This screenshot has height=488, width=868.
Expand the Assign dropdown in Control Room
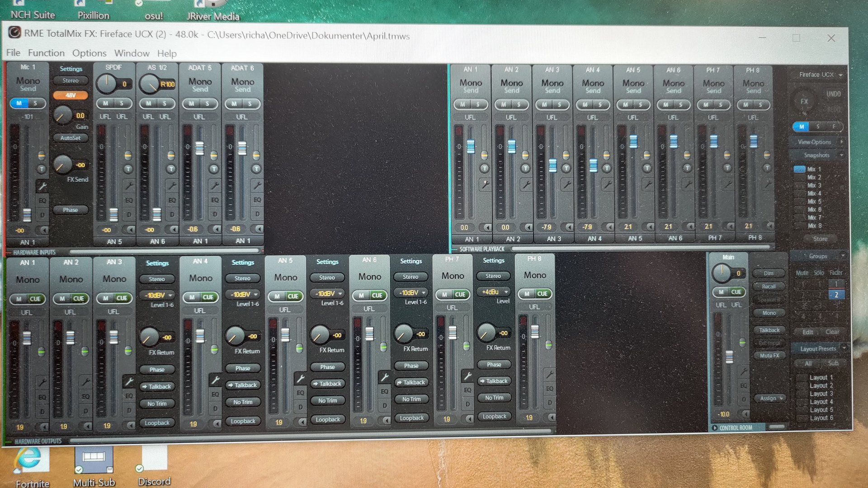[770, 398]
